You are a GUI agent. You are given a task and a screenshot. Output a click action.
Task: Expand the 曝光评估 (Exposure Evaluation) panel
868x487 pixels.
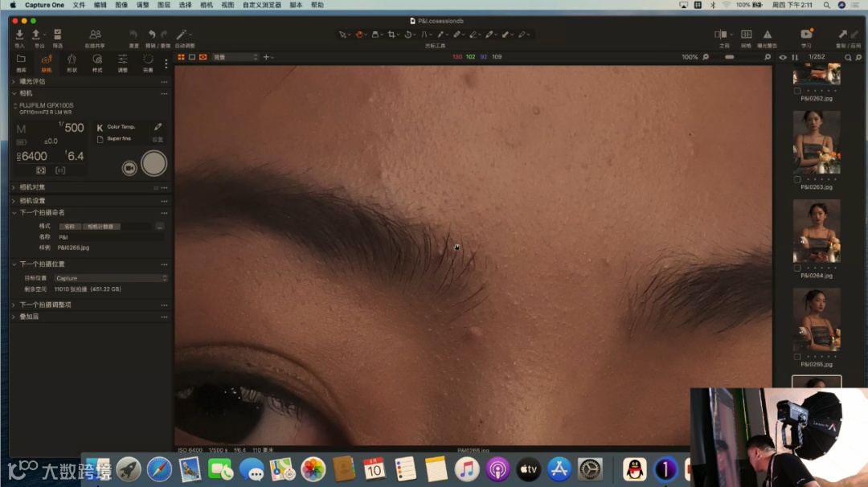pos(14,81)
